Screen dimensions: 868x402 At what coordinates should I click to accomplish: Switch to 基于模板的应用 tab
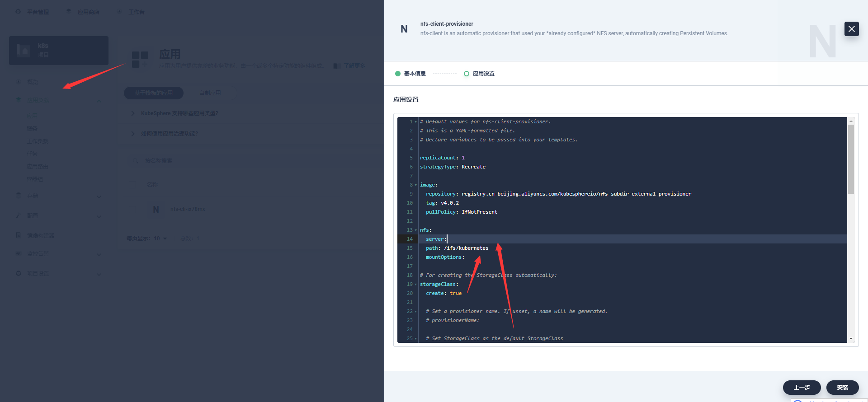(154, 93)
